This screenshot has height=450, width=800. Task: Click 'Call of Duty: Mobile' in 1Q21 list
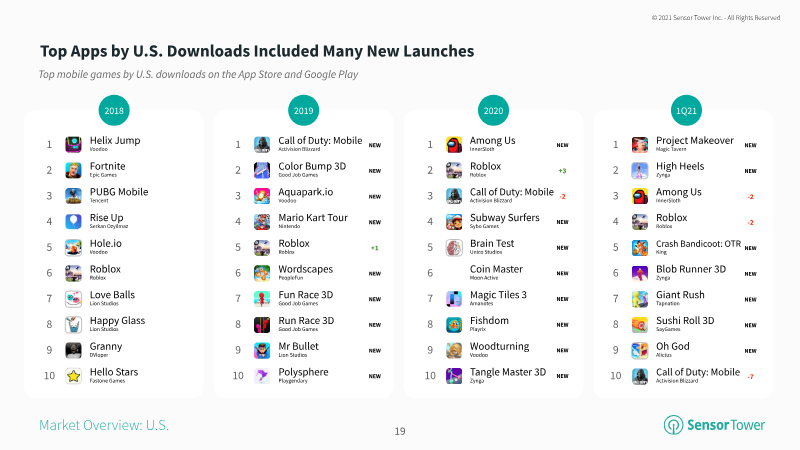pyautogui.click(x=698, y=372)
